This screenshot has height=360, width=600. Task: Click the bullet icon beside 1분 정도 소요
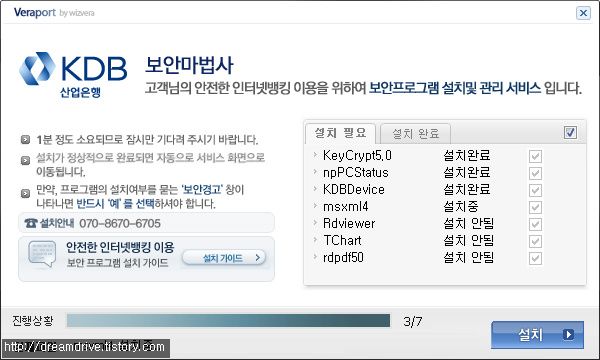[x=25, y=140]
